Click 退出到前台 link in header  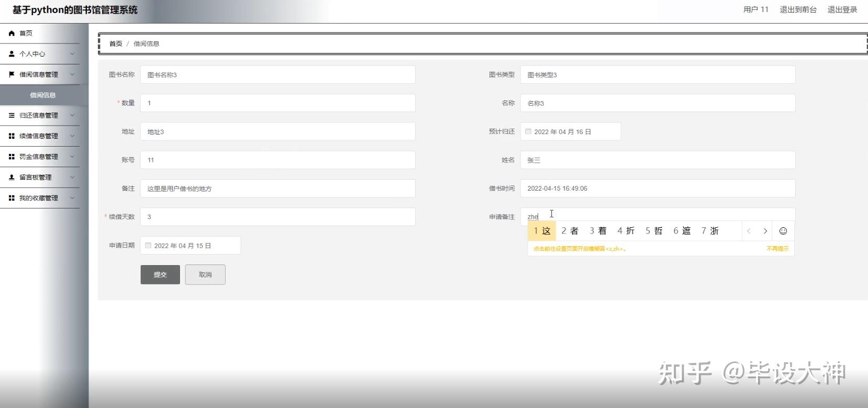[x=798, y=9]
